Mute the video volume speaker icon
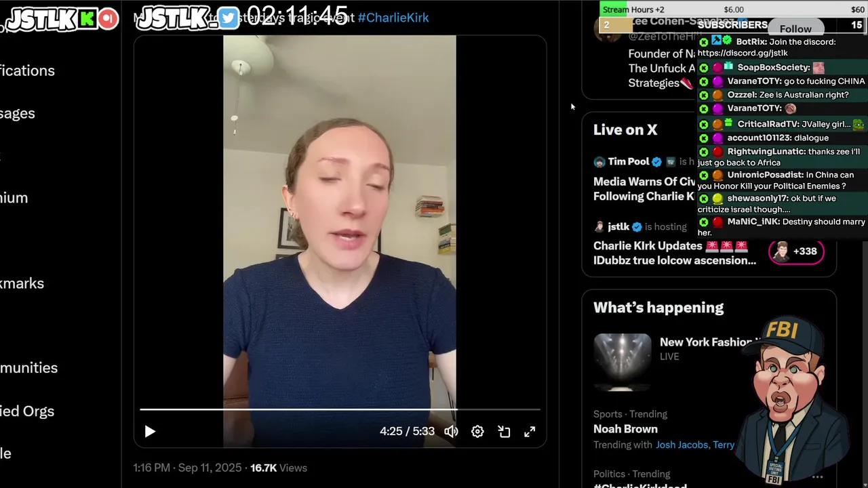 pyautogui.click(x=451, y=432)
